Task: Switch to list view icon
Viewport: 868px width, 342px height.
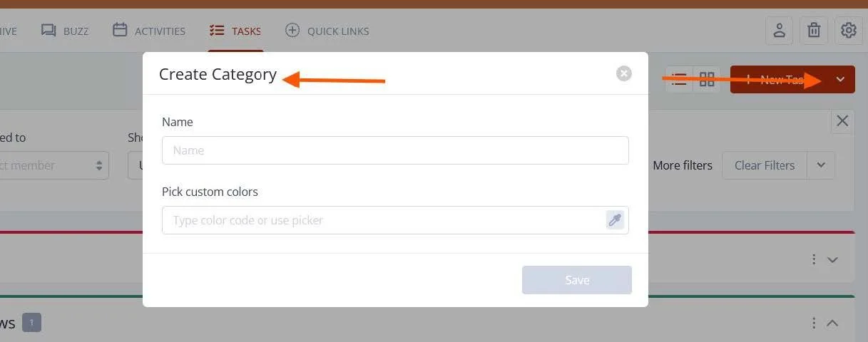Action: [x=680, y=80]
